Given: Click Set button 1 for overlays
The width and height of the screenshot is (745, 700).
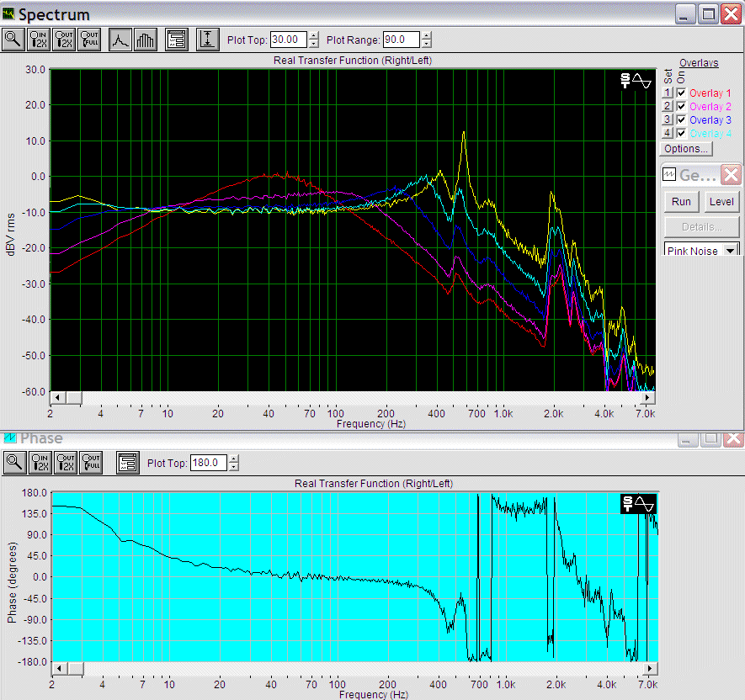Looking at the screenshot, I should (x=668, y=93).
